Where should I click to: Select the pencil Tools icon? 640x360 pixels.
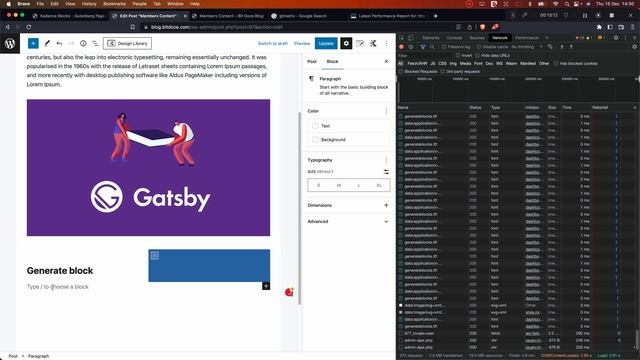coord(47,43)
